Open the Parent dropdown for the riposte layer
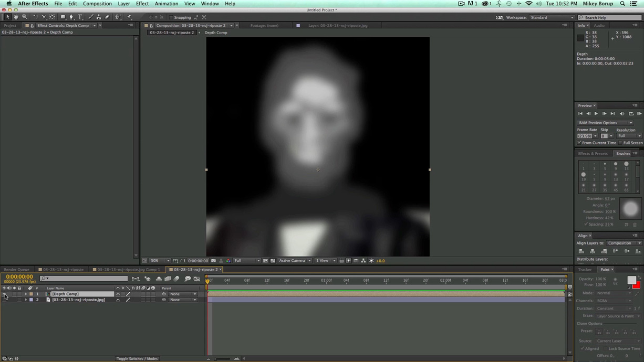The width and height of the screenshot is (644, 362). (x=183, y=300)
